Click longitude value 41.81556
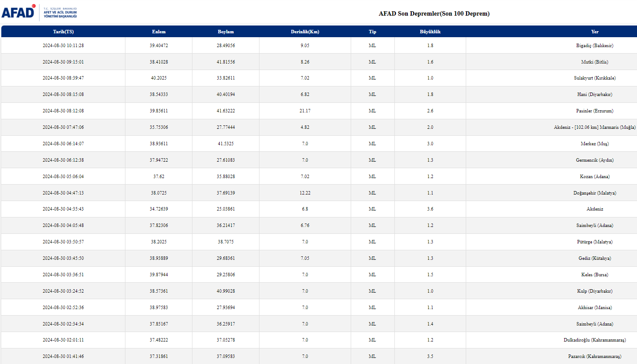The image size is (637, 364). click(x=226, y=62)
